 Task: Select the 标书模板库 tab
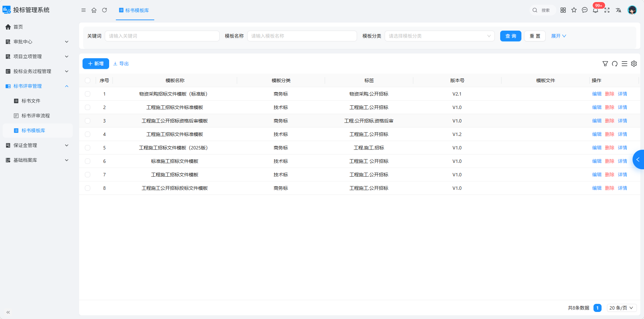click(135, 10)
